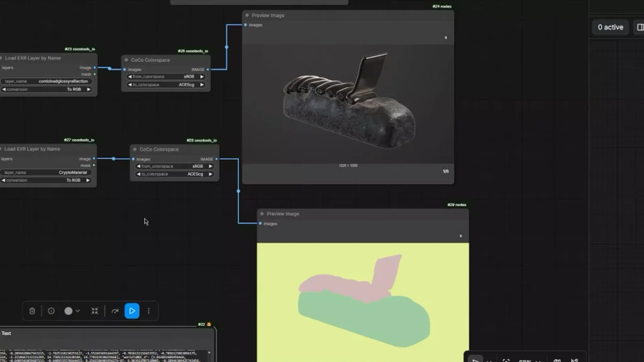644x362 pixels.
Task: Collapse the lower Preview Image node via its dot
Action: coord(262,214)
